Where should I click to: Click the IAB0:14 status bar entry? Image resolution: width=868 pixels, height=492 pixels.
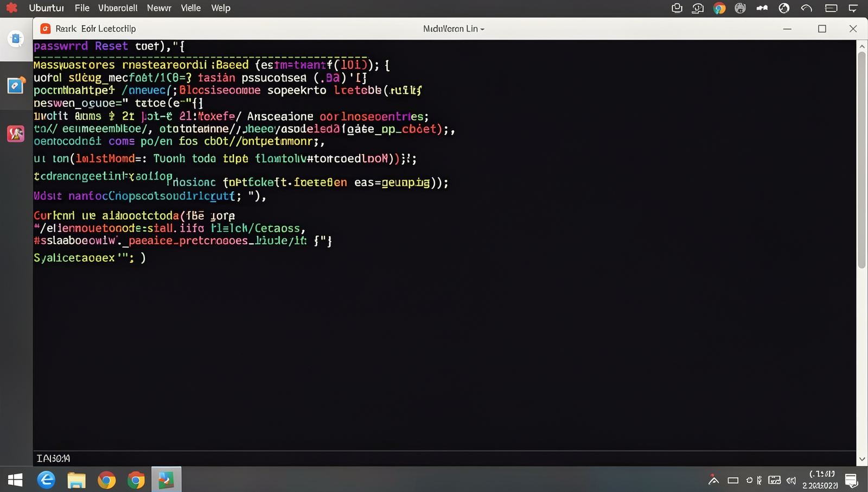(x=53, y=458)
